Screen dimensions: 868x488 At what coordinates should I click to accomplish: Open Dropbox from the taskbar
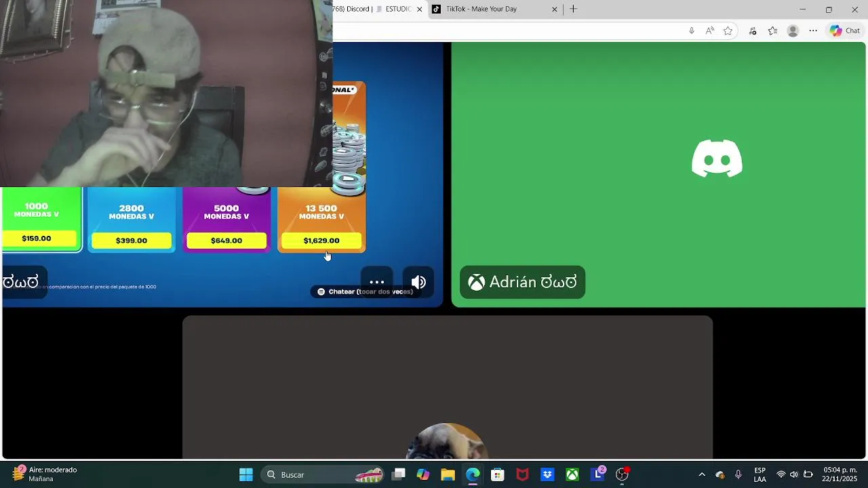(547, 474)
